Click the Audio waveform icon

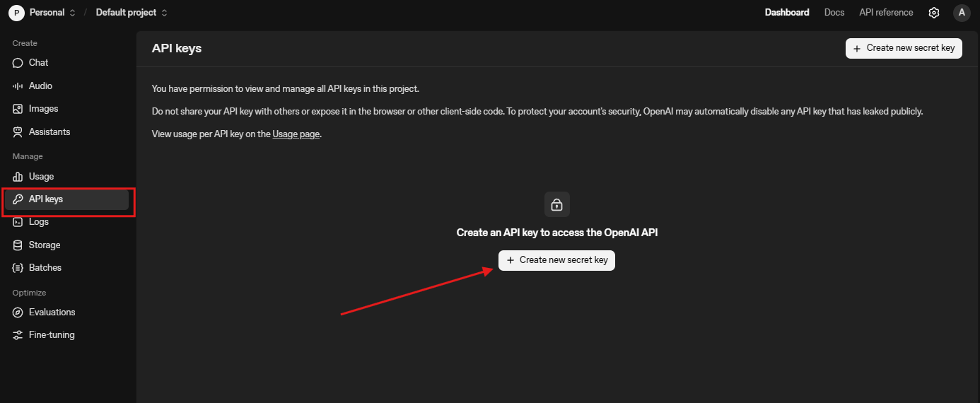pyautogui.click(x=18, y=86)
